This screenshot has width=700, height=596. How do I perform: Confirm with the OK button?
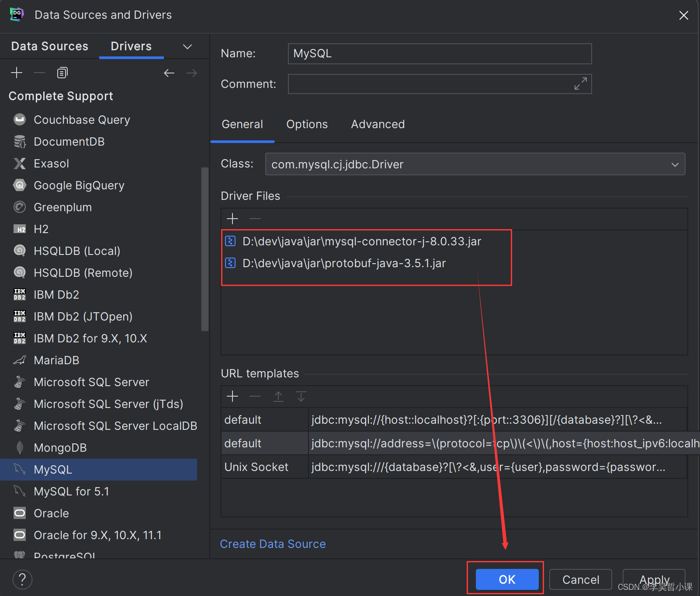point(507,579)
